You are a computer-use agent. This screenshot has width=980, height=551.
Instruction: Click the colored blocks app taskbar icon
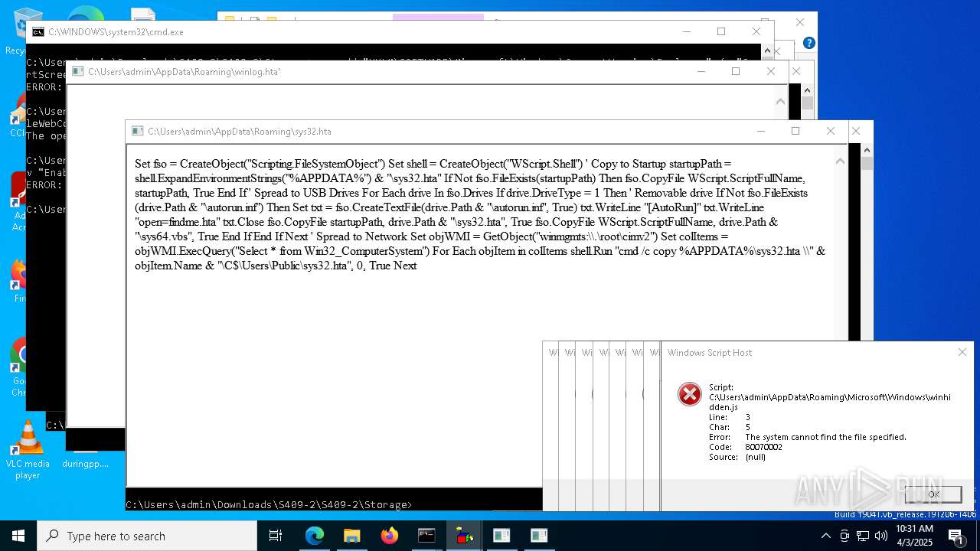(464, 536)
